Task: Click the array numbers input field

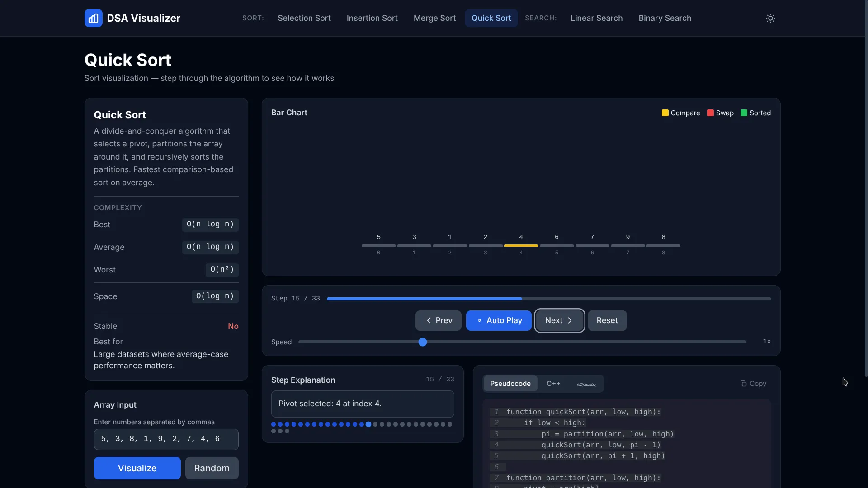Action: [x=166, y=439]
